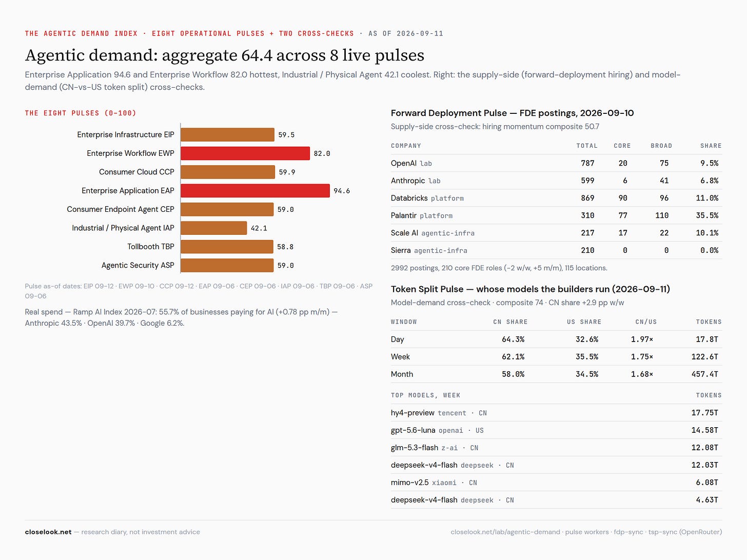The width and height of the screenshot is (747, 560).
Task: Click the SHARE column header in FDE table
Action: [x=711, y=146]
